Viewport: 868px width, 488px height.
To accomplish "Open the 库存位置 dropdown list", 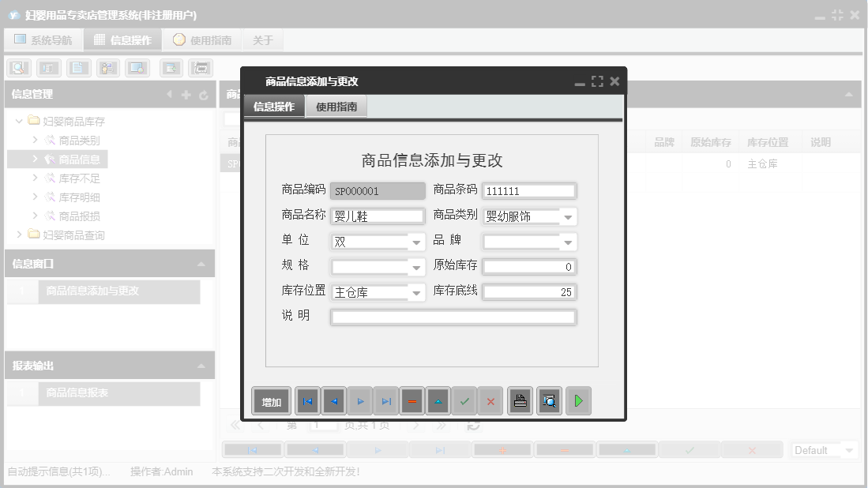I will pos(416,293).
